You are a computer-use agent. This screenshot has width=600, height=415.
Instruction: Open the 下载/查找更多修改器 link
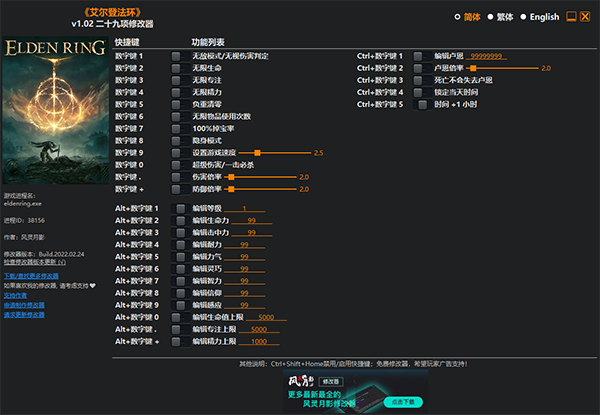pos(31,275)
